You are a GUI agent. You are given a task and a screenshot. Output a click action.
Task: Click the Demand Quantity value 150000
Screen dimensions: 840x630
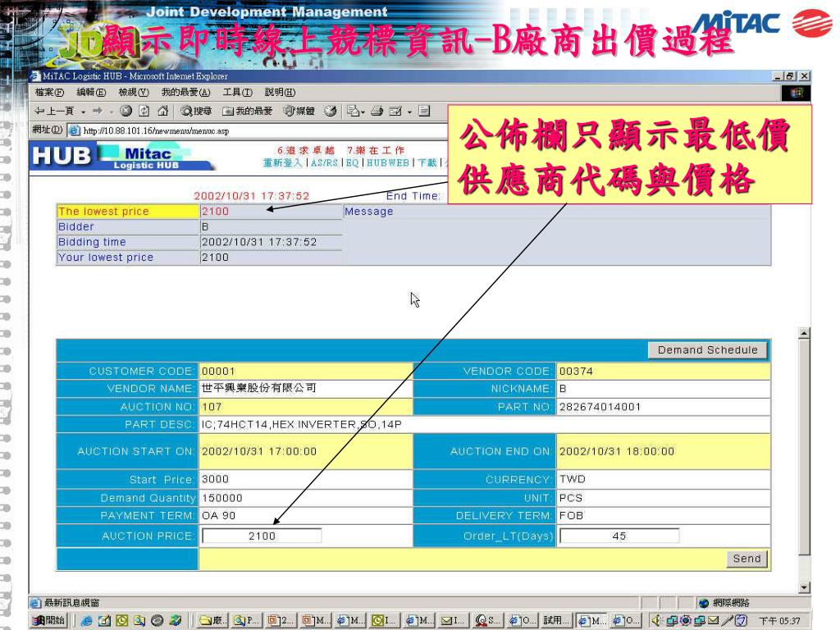221,498
